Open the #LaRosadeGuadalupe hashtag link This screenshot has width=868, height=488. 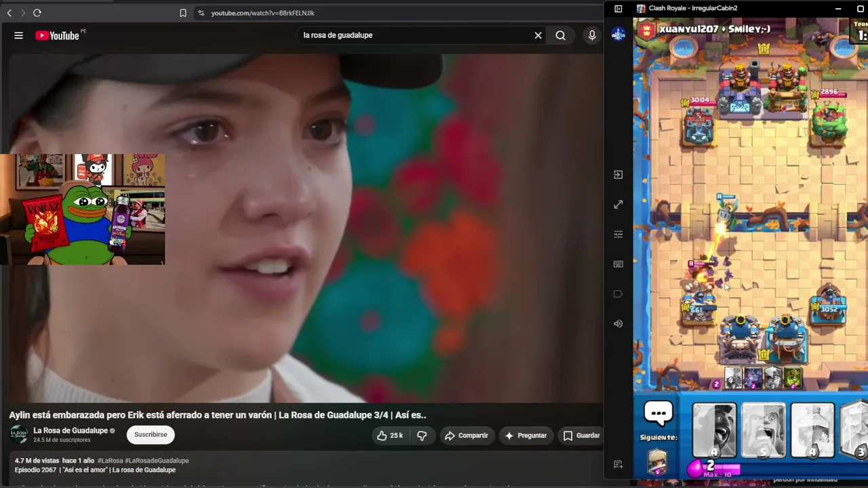pos(157,461)
